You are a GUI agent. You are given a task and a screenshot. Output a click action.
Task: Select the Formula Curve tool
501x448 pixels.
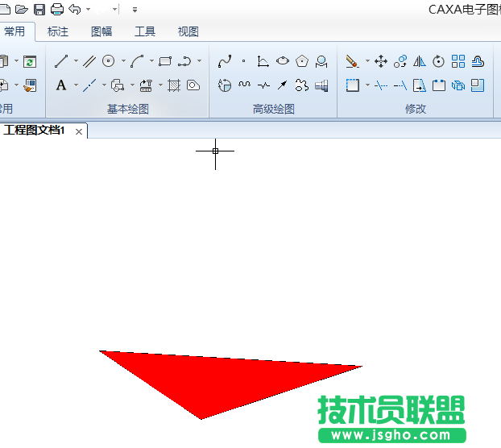point(263,61)
